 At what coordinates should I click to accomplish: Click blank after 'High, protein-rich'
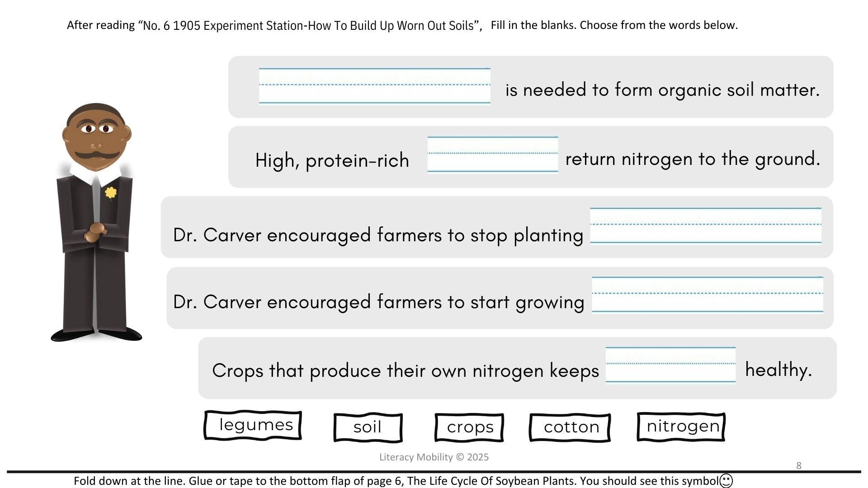tap(493, 154)
